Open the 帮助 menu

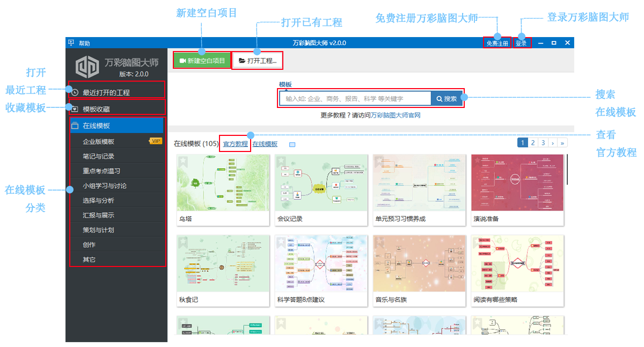tap(84, 44)
